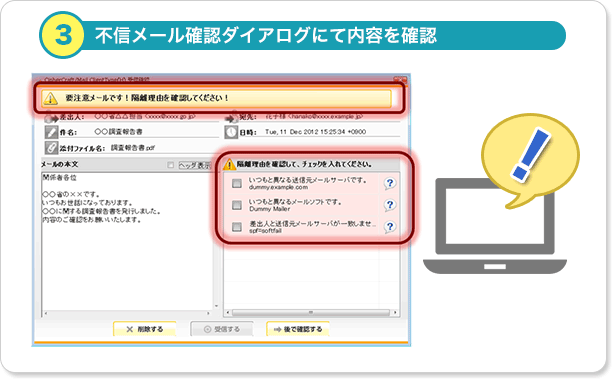Close the mail confirmation dialog window
Viewport: 614px width, 381px height.
tap(401, 79)
